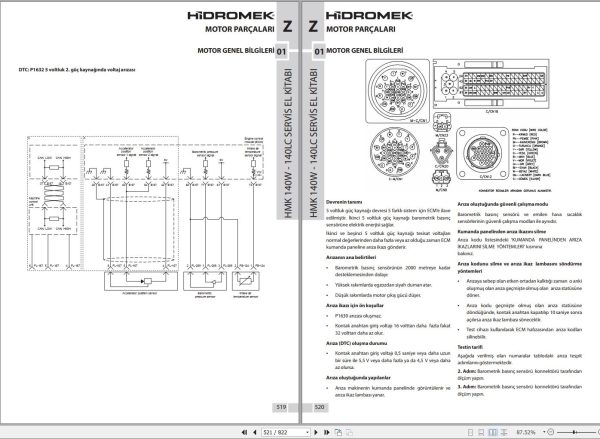The image size is (600, 439).
Task: Click 'Kumanda panelinden arıza ikazını silme' heading
Action: point(502,232)
